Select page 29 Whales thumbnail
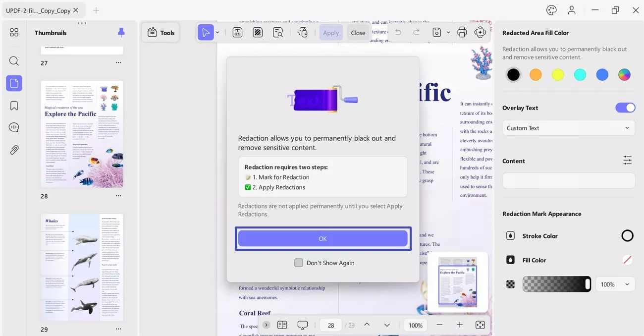This screenshot has height=336, width=644. coord(82,267)
